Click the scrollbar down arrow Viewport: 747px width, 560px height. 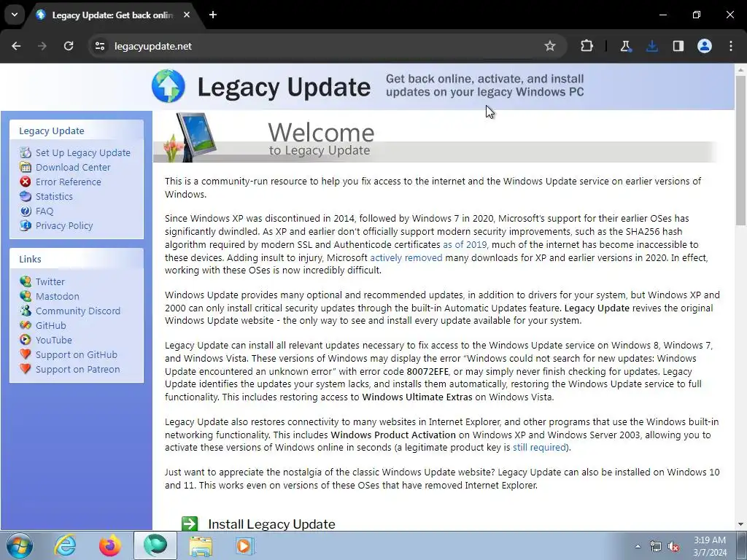click(740, 524)
